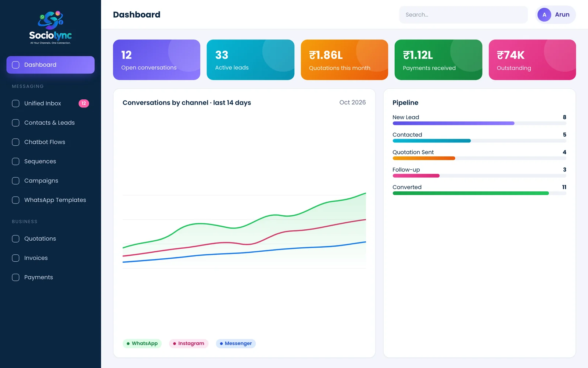This screenshot has height=368, width=588.
Task: Open the Active leads card
Action: point(251,60)
